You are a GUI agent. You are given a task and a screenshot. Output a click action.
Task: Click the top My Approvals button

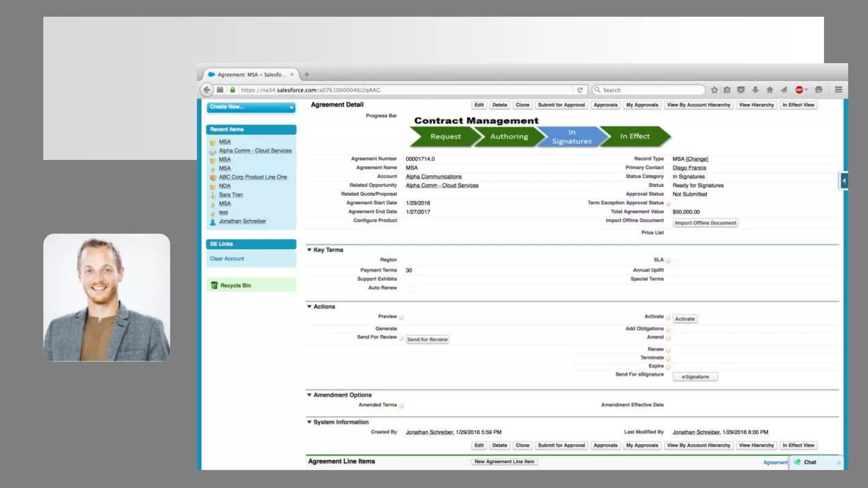pos(642,105)
